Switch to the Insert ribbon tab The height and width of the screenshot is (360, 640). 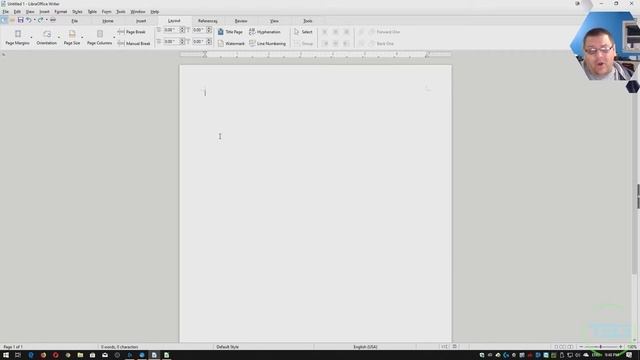(x=141, y=21)
